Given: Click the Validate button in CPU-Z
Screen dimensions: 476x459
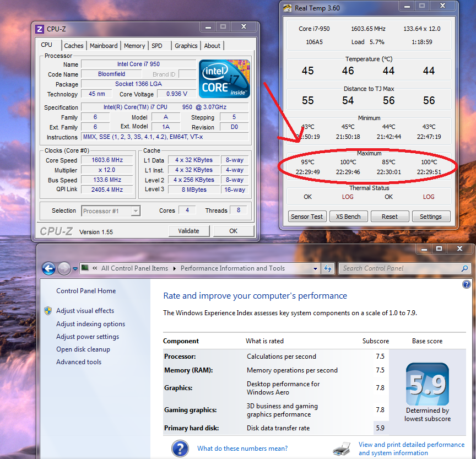Looking at the screenshot, I should point(188,231).
